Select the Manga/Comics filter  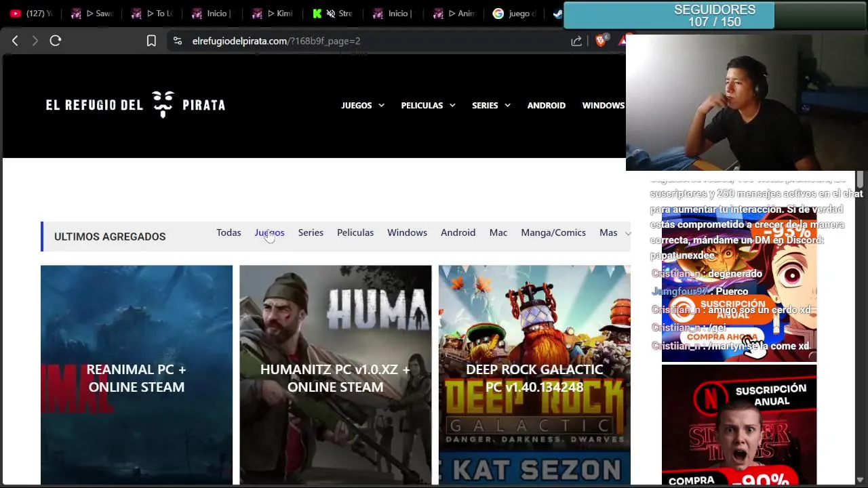pyautogui.click(x=553, y=232)
